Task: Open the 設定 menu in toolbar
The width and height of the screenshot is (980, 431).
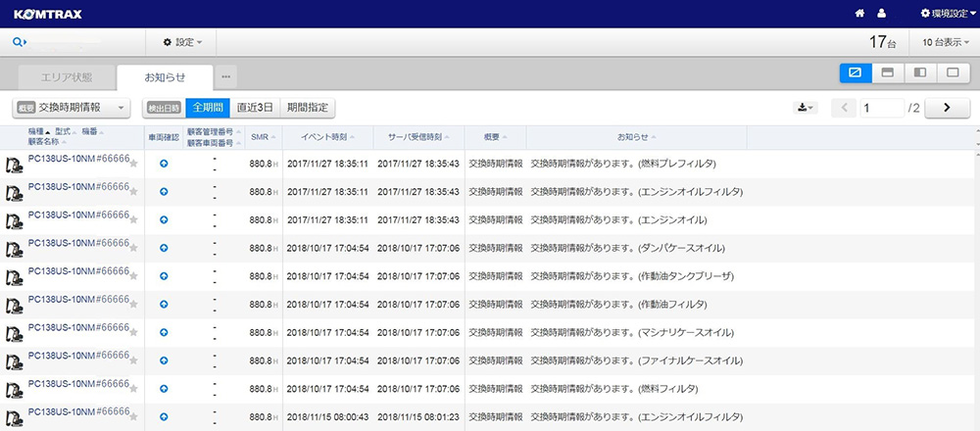Action: pos(182,43)
